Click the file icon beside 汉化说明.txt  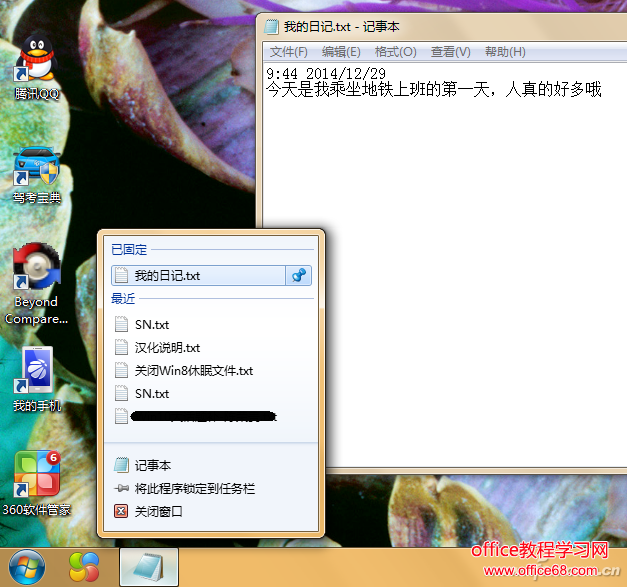tap(121, 347)
